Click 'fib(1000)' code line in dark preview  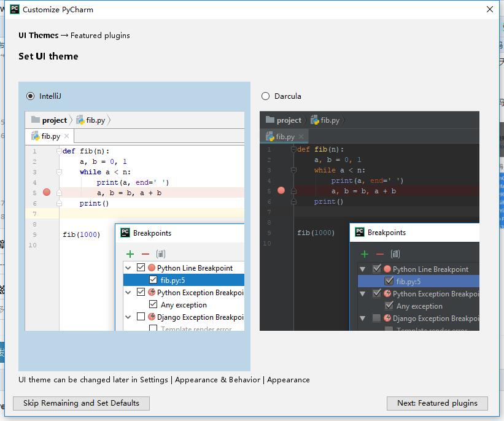[x=316, y=233]
